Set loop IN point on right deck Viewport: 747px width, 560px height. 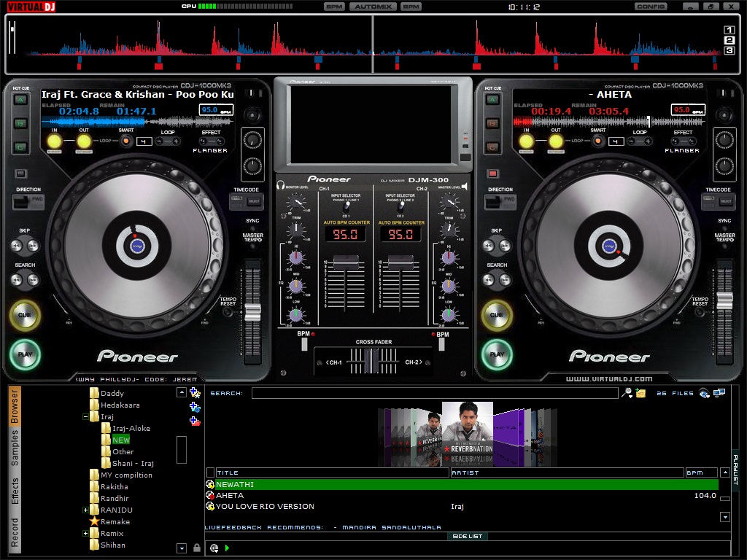coord(526,141)
